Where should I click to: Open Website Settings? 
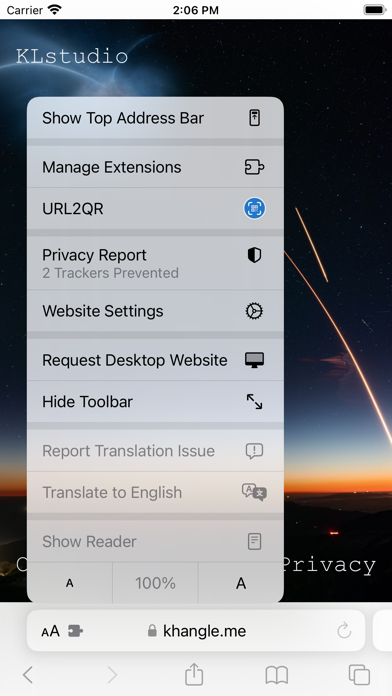(x=155, y=311)
